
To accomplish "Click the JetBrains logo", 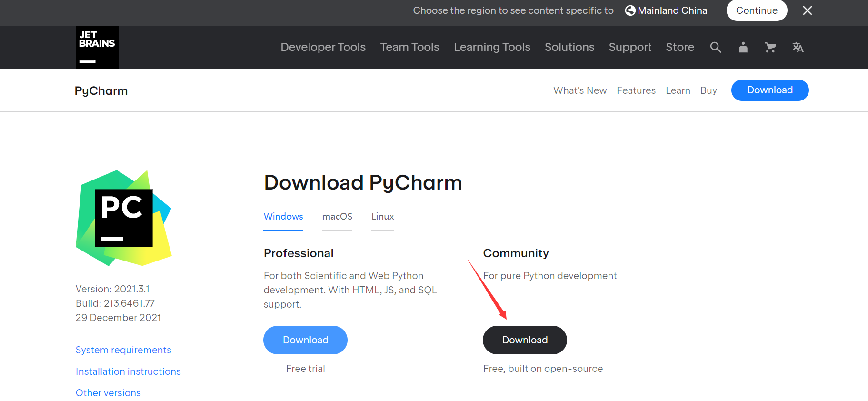I will 97,47.
